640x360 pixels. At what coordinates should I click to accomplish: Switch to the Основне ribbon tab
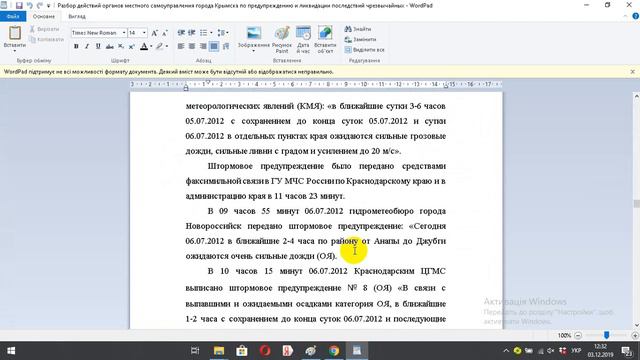point(44,16)
